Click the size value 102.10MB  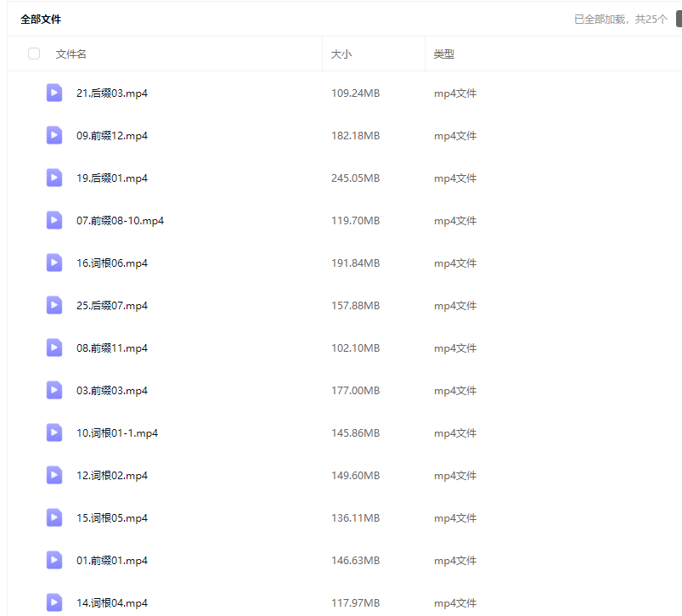point(355,348)
